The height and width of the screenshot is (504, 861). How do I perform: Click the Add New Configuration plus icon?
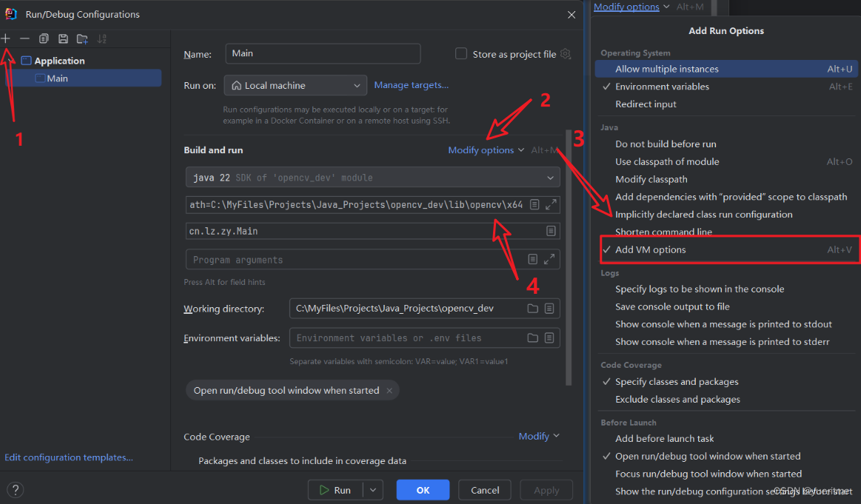(x=6, y=38)
